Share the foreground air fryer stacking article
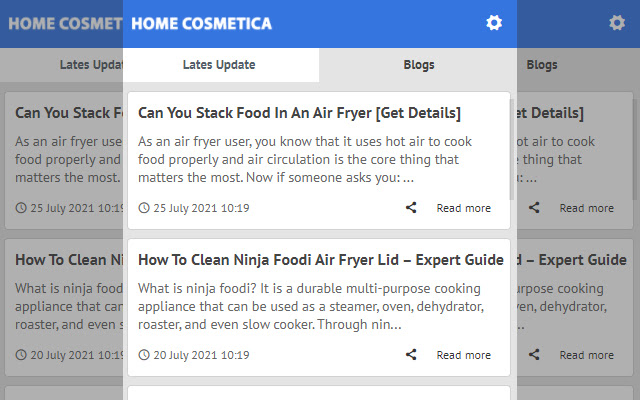The width and height of the screenshot is (640, 400). (x=411, y=207)
